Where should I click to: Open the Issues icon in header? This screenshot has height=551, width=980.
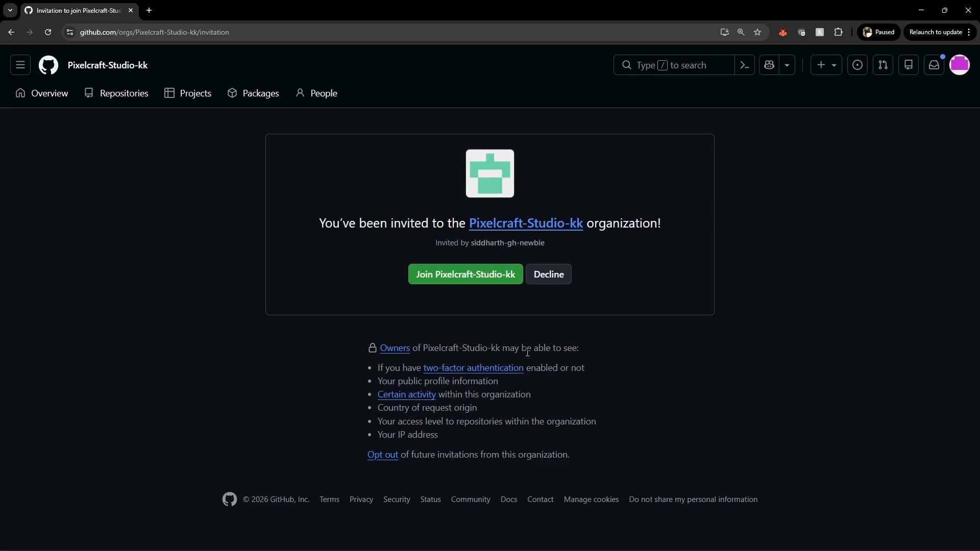tap(857, 65)
